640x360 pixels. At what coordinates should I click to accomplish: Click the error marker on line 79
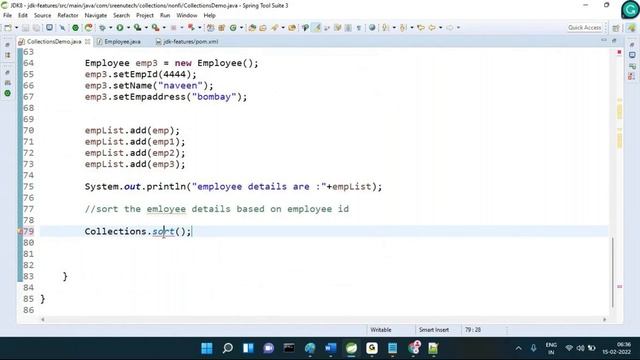[20, 231]
